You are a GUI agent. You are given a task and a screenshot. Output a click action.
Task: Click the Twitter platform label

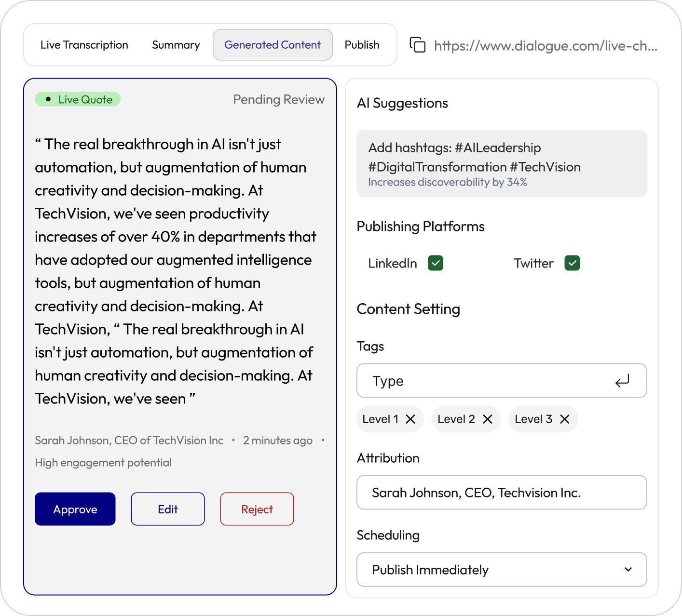pos(533,263)
